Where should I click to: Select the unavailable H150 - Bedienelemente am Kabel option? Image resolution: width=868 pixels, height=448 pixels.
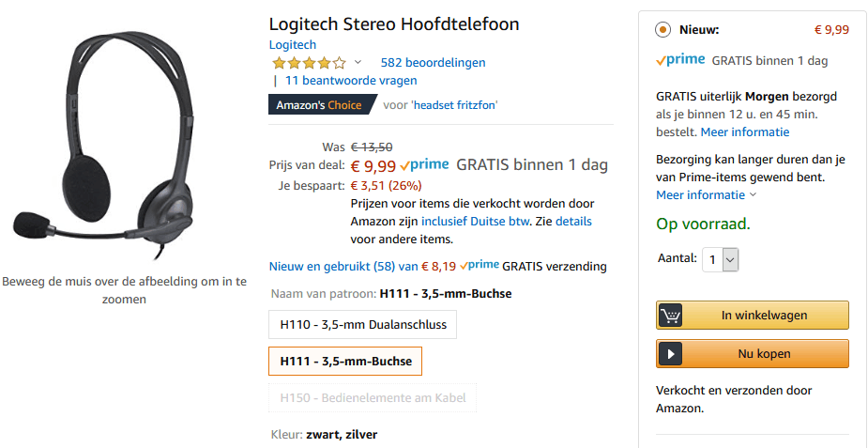(373, 397)
